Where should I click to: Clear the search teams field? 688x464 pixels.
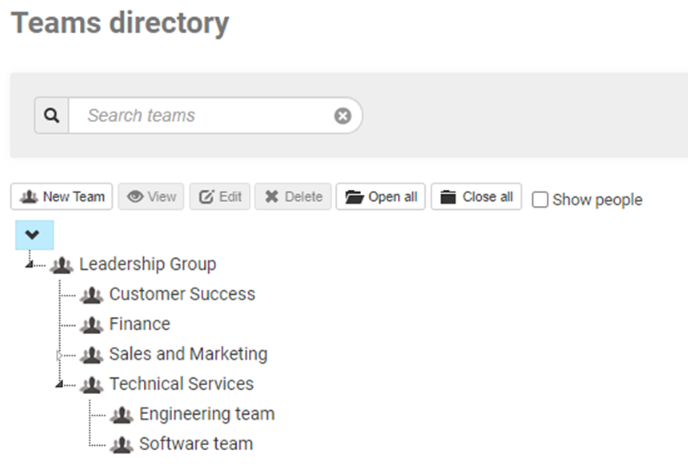(x=343, y=116)
